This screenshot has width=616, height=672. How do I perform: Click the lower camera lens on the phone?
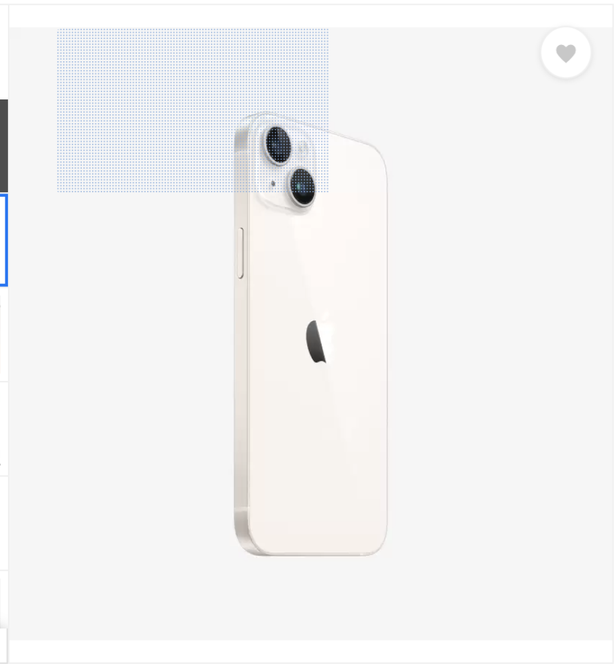[x=302, y=186]
